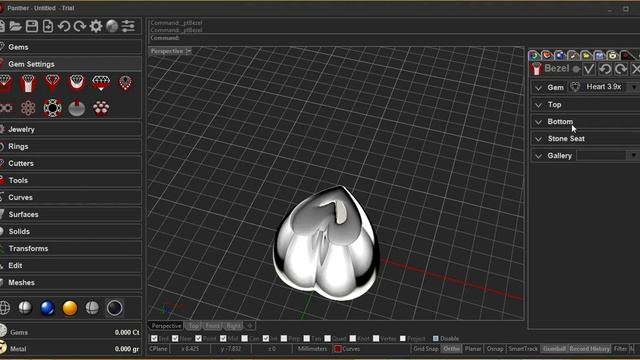Switch to the Right viewport tab
Screen dimensions: 640x360
[233, 326]
